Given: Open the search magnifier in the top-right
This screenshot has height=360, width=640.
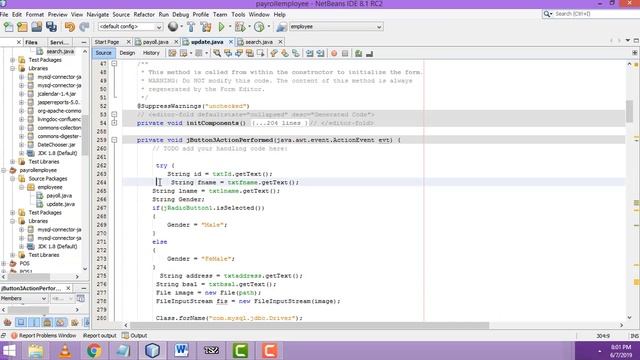Looking at the screenshot, I should (547, 14).
